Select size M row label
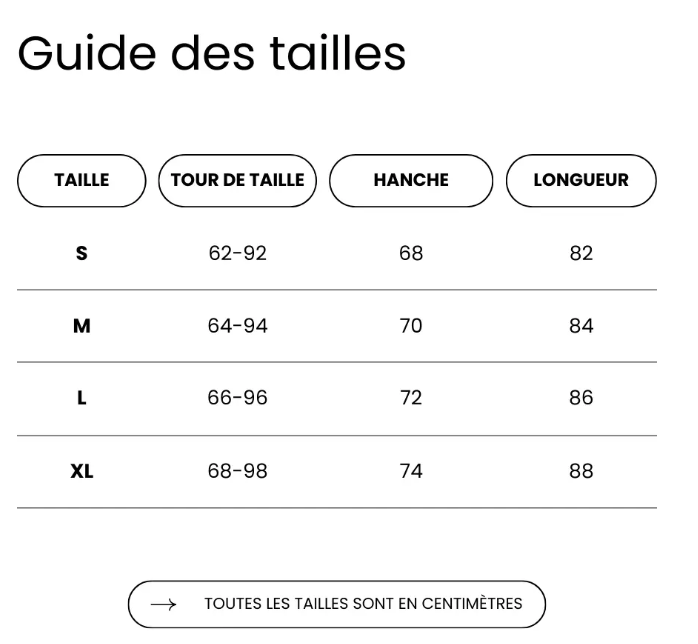Screen dimensions: 698x644 (x=81, y=326)
